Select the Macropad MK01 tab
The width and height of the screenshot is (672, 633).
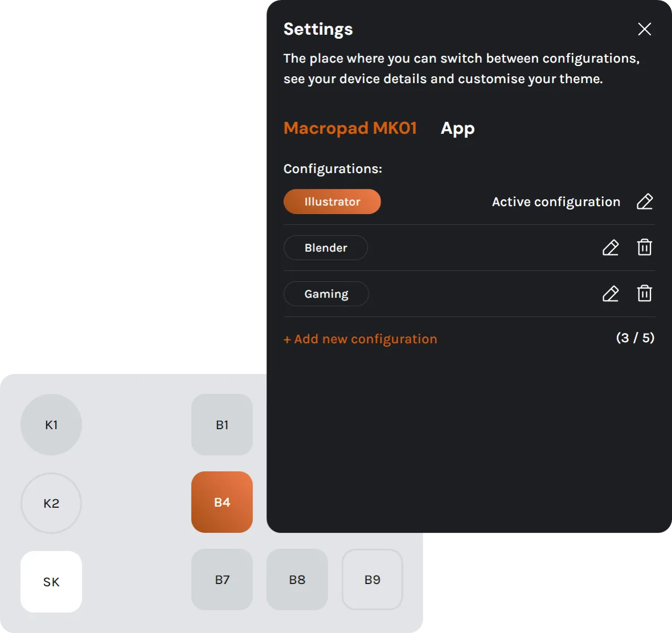pos(350,128)
